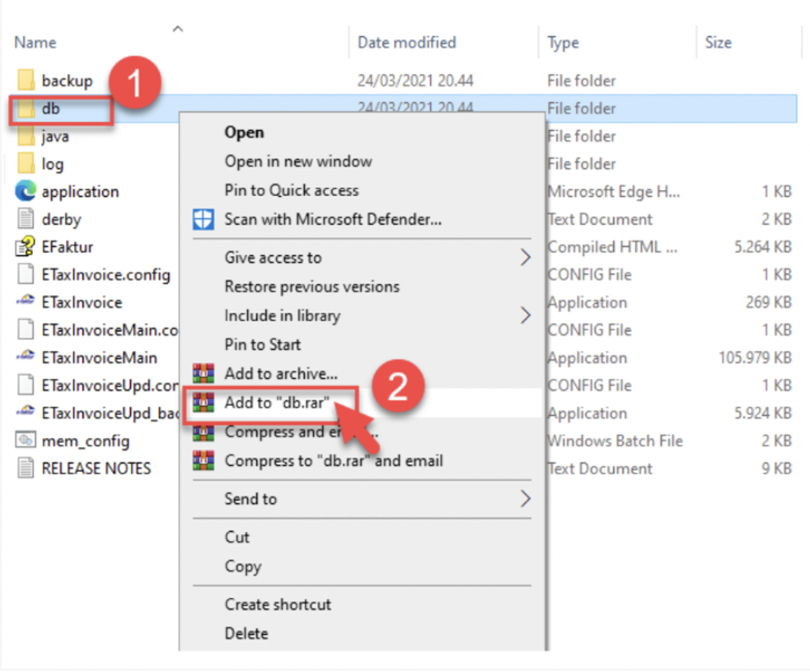Click the sort arrow above Name column
This screenshot has height=672, width=810.
[x=177, y=29]
